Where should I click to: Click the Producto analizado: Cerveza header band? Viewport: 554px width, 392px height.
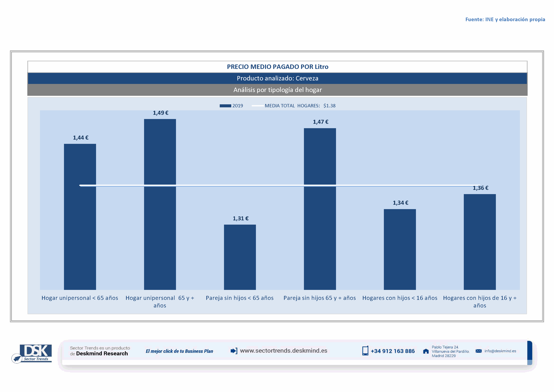click(278, 78)
